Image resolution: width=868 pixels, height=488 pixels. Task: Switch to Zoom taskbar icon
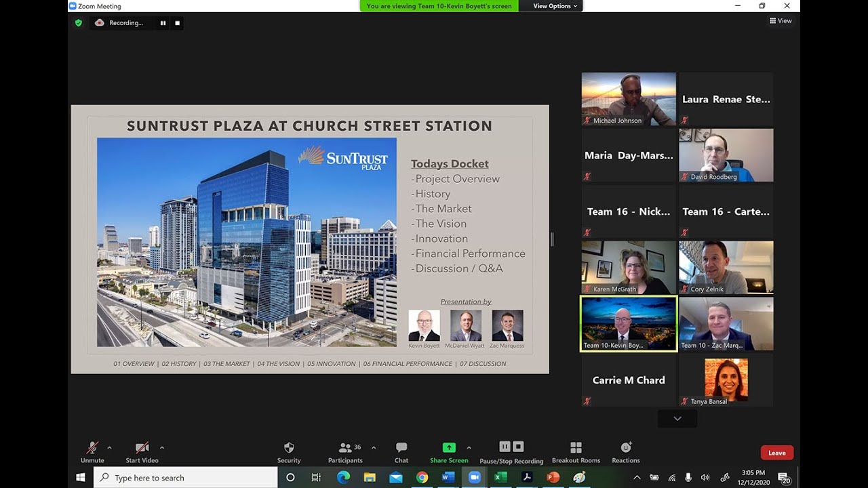point(474,477)
